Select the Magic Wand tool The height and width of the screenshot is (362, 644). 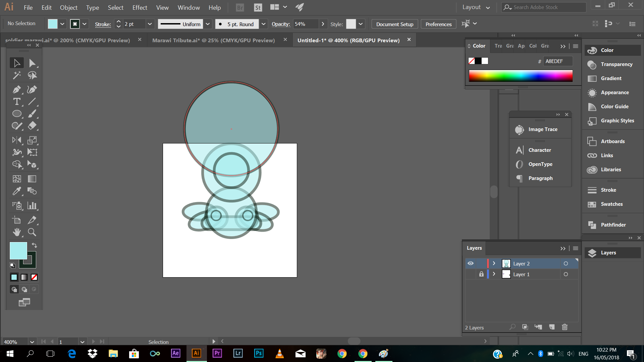(17, 75)
